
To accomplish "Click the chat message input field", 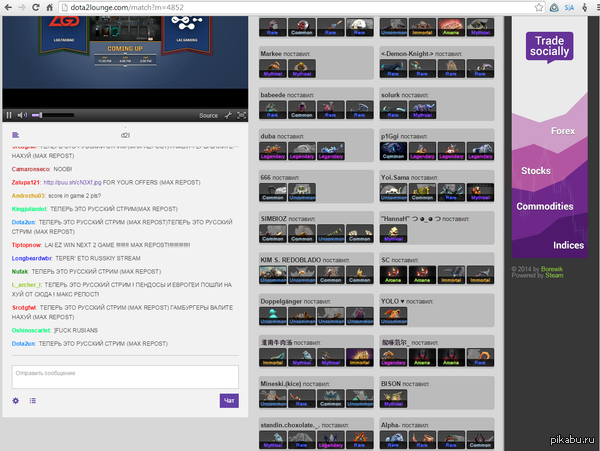I will [x=124, y=376].
